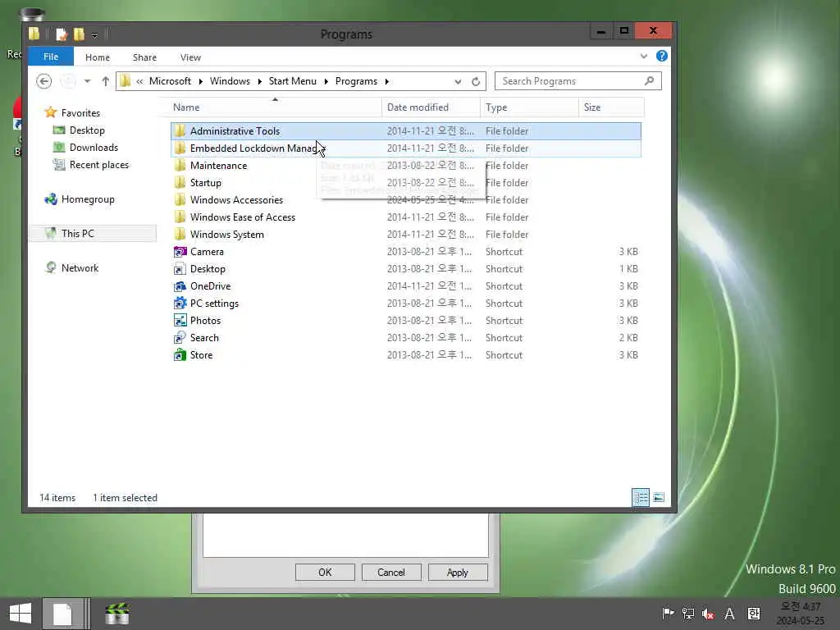Select the Embedded Lockdown Manager folder icon
Viewport: 840px width, 630px height.
180,148
